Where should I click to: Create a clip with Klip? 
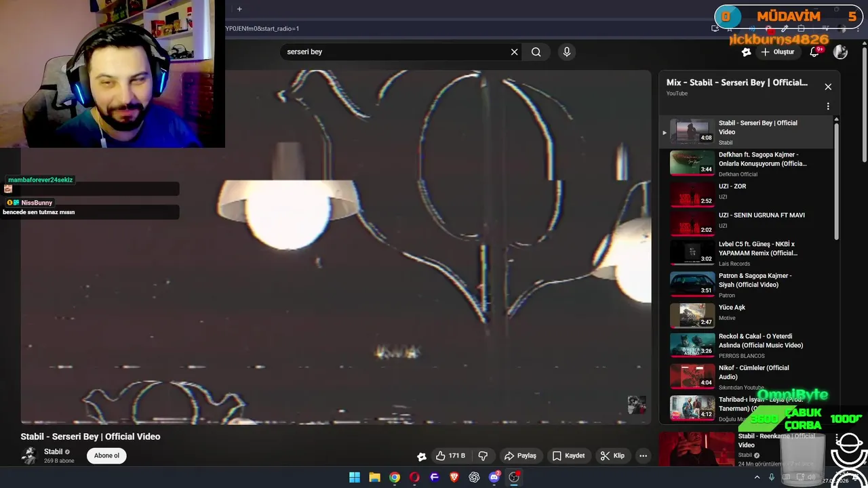612,455
